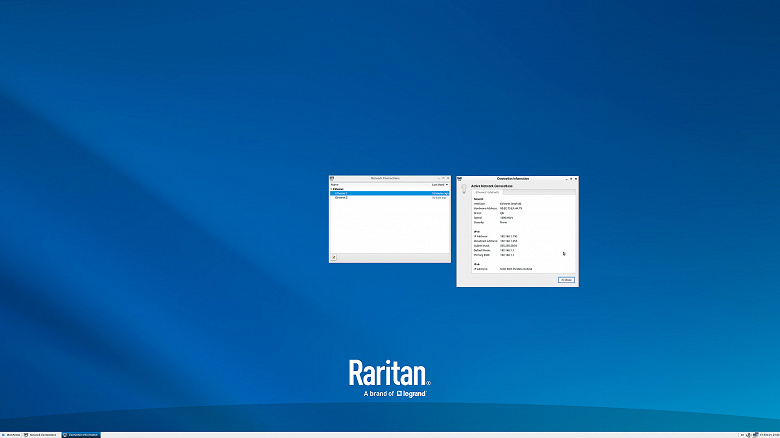780x438 pixels.
Task: Click the keyboard layout indicator in tray
Action: point(742,435)
